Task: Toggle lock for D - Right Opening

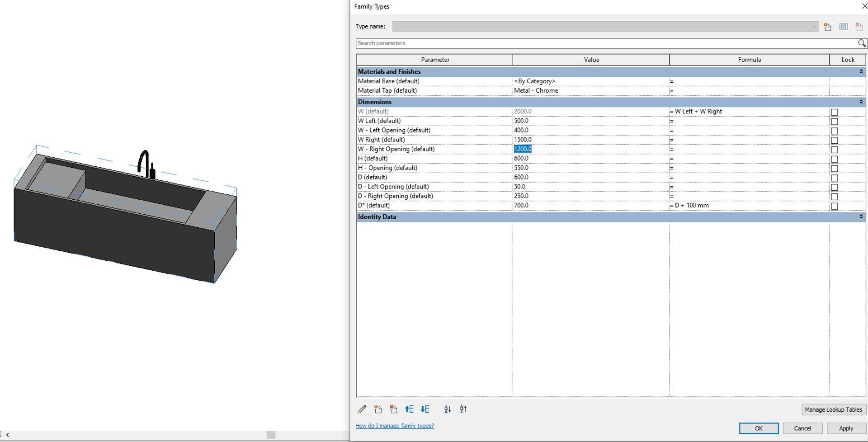Action: tap(835, 197)
